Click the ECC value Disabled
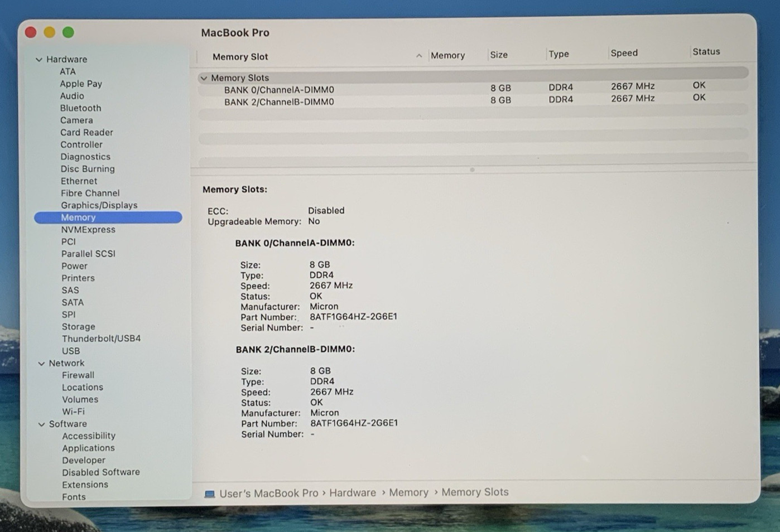The image size is (780, 532). 326,211
